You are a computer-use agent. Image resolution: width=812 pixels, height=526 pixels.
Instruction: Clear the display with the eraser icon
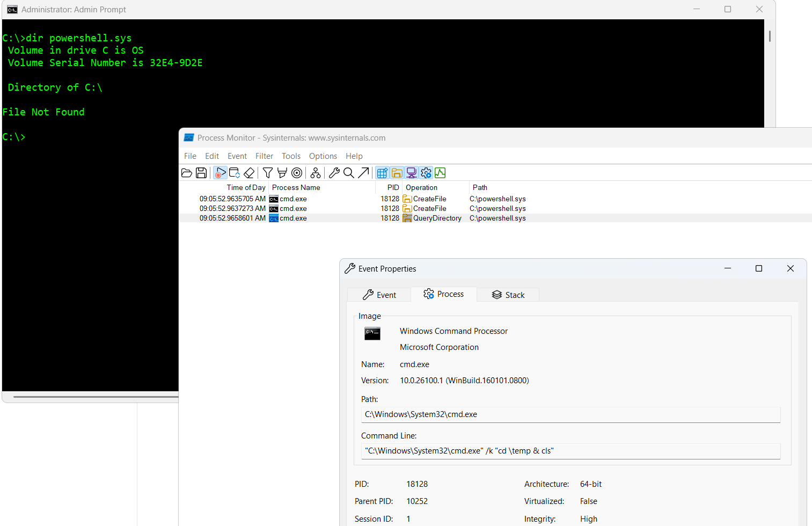tap(249, 173)
